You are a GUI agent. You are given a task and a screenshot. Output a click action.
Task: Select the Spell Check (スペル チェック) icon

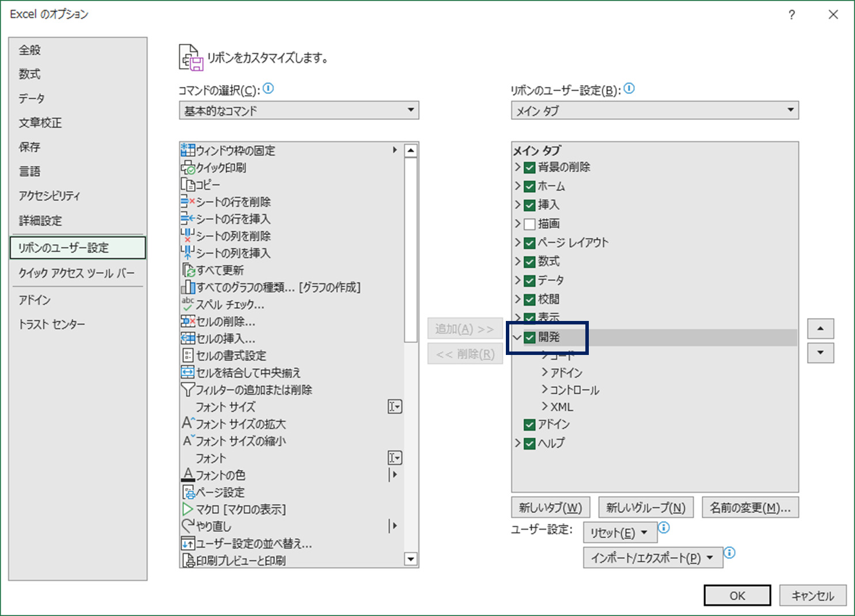188,304
